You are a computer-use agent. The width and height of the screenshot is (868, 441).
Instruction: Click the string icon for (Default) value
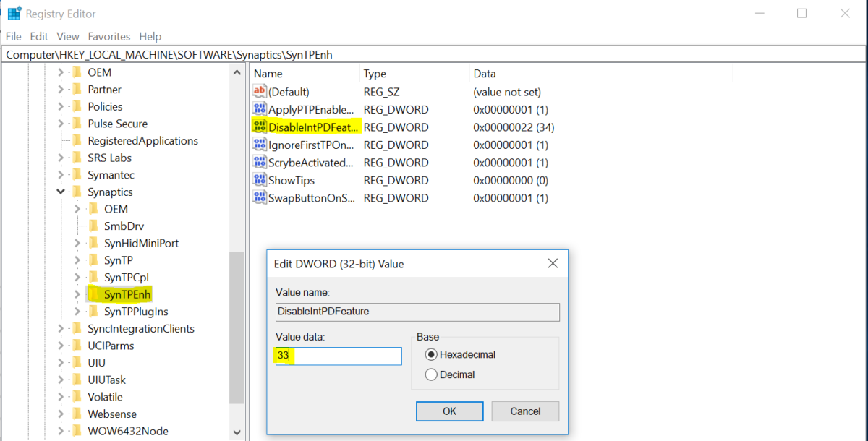[260, 92]
